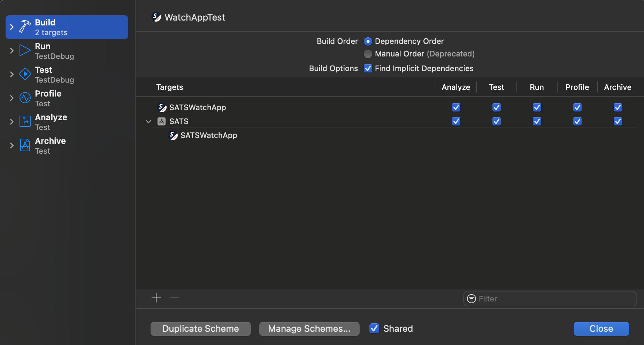The width and height of the screenshot is (644, 345).
Task: Select Manual Order radio button
Action: [368, 54]
